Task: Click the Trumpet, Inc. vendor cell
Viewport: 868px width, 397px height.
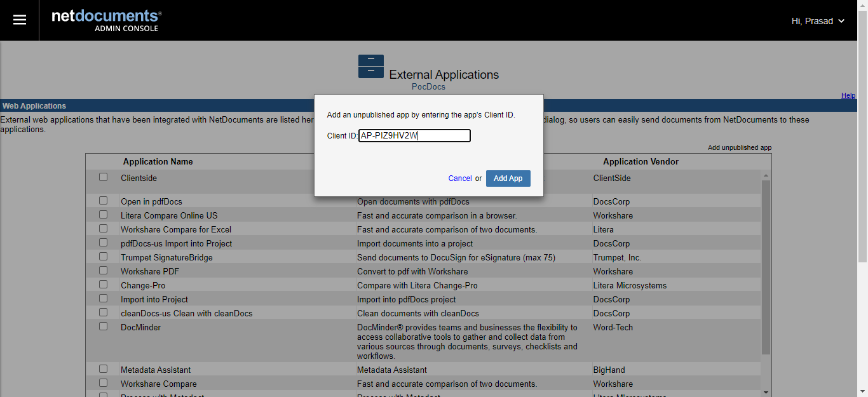Action: pos(617,257)
